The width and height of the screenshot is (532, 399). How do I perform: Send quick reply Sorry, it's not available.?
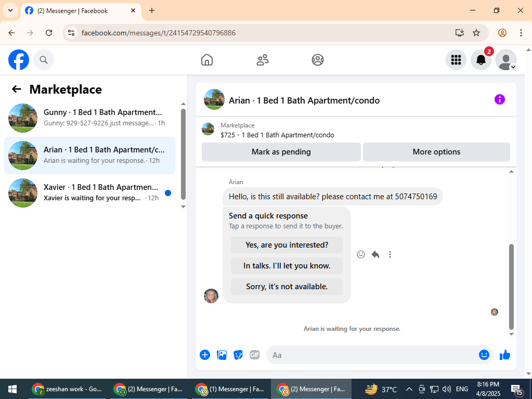click(287, 287)
